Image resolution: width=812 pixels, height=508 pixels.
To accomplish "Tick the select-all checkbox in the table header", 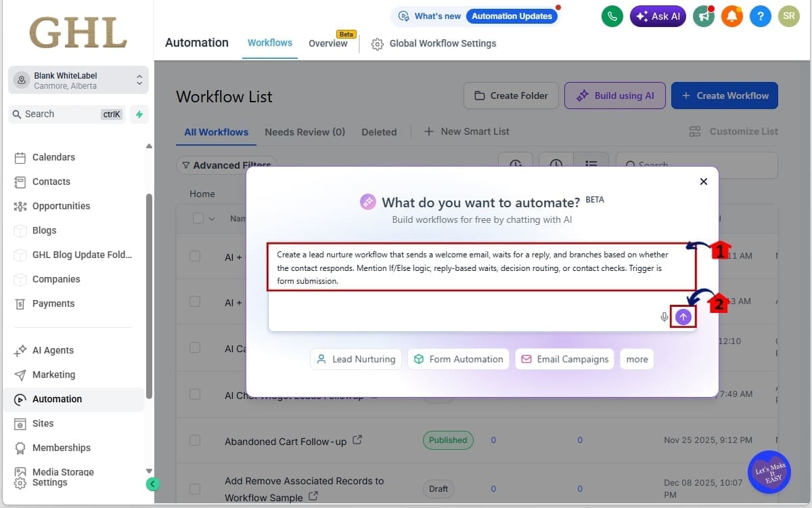I will click(198, 218).
